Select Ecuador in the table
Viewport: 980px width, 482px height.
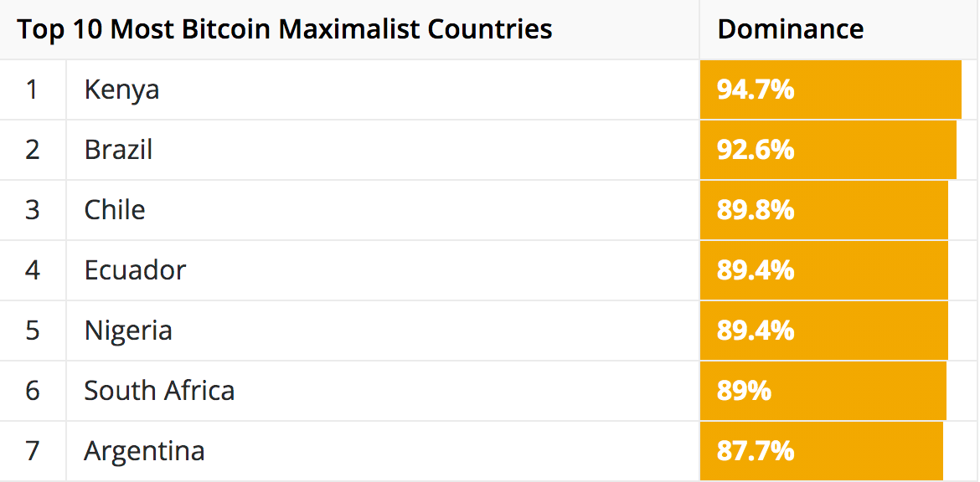pos(135,270)
